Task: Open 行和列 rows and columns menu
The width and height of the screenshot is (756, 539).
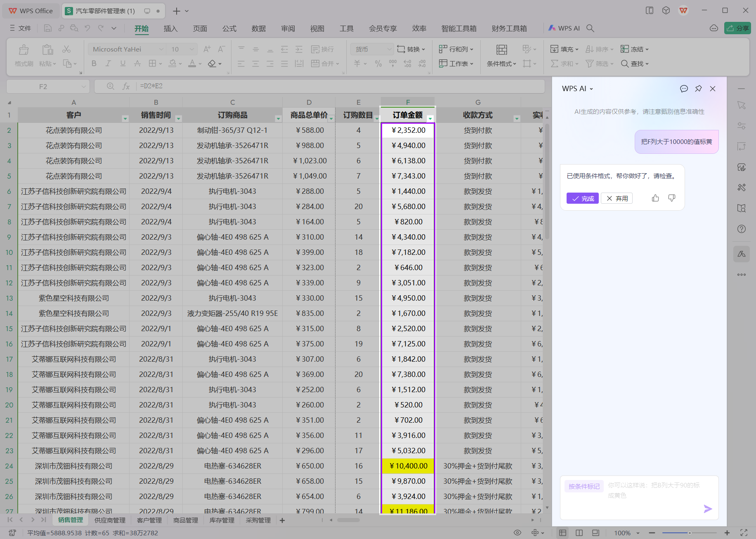Action: click(x=456, y=49)
